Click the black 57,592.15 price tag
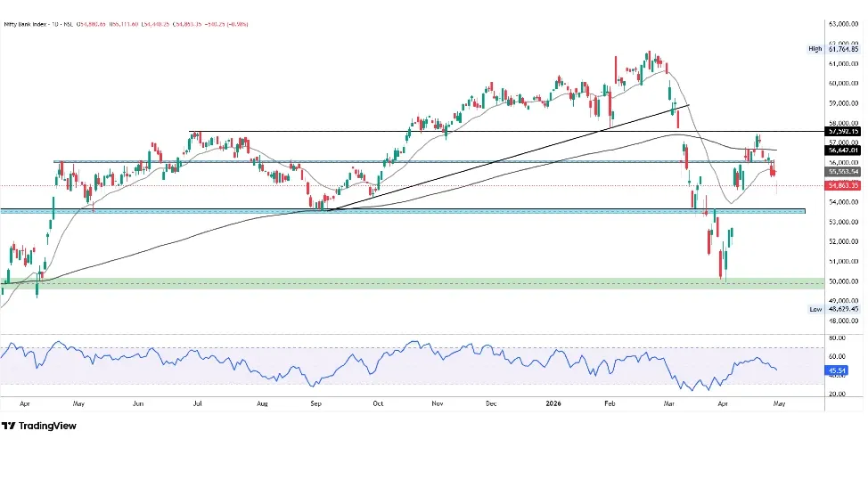Image resolution: width=868 pixels, height=488 pixels. pyautogui.click(x=843, y=132)
